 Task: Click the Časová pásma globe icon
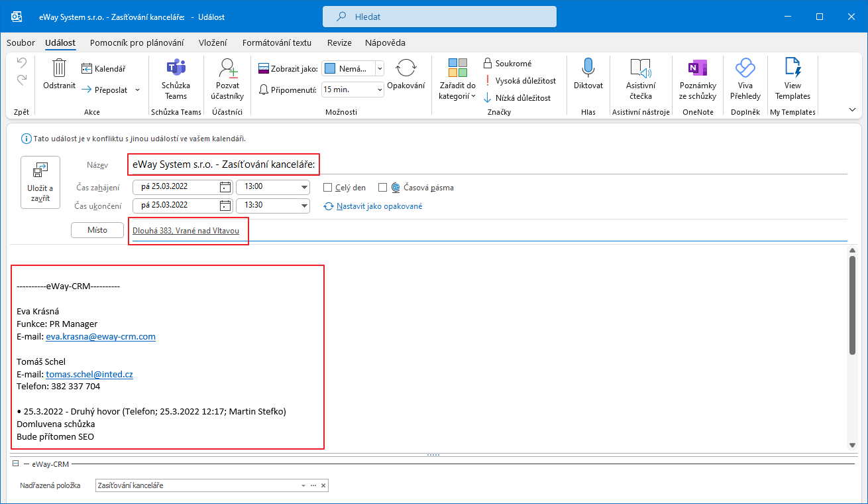[x=396, y=188]
